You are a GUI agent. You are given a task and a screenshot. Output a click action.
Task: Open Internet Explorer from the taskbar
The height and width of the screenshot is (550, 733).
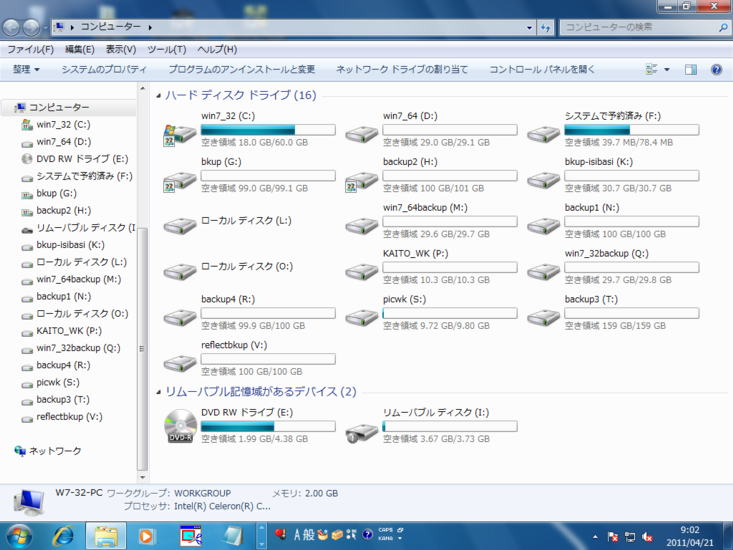(63, 536)
